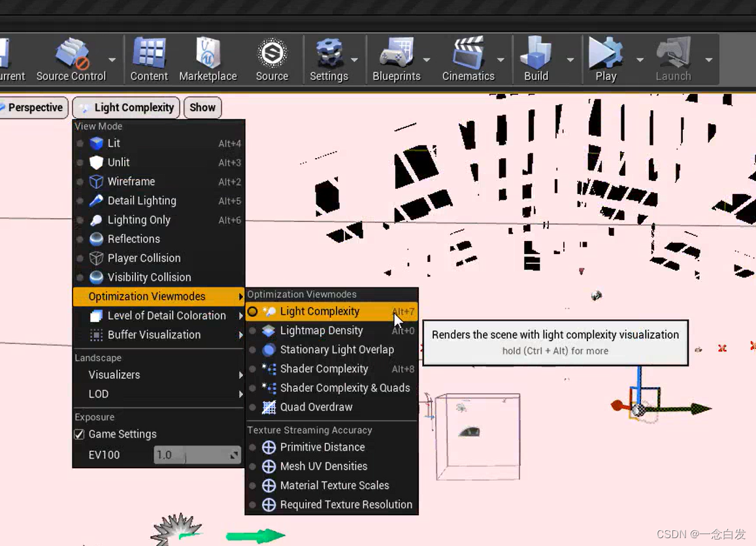Viewport: 756px width, 546px height.
Task: Select the Light Complexity radio button
Action: click(x=252, y=312)
